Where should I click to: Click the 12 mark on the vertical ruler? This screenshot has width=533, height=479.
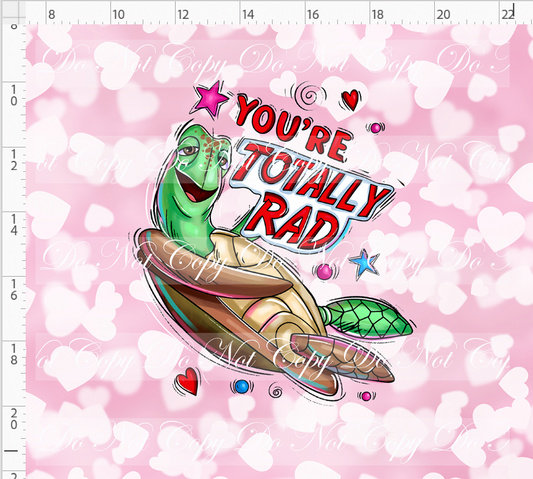click(x=14, y=160)
